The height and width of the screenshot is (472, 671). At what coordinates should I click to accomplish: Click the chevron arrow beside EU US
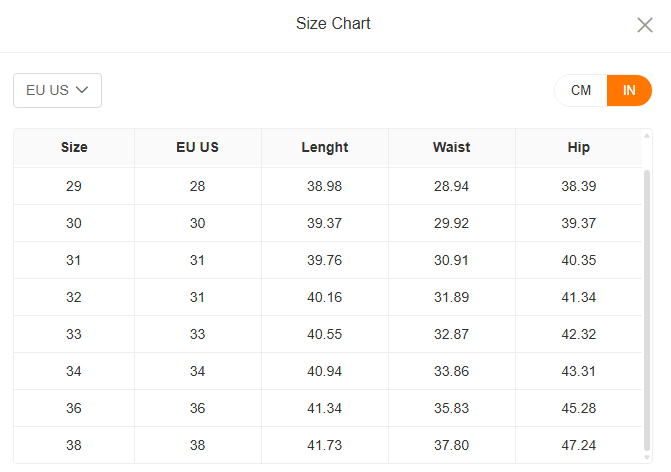click(x=82, y=90)
